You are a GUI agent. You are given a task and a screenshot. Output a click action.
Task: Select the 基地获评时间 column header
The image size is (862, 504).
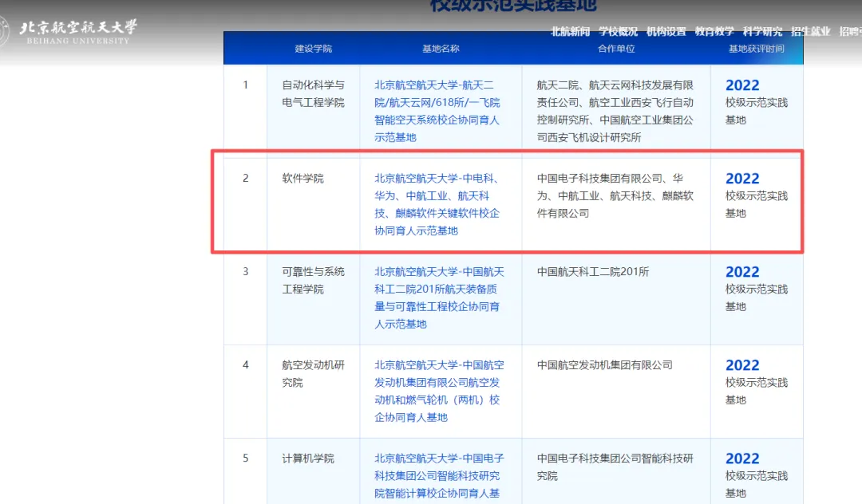(x=757, y=49)
